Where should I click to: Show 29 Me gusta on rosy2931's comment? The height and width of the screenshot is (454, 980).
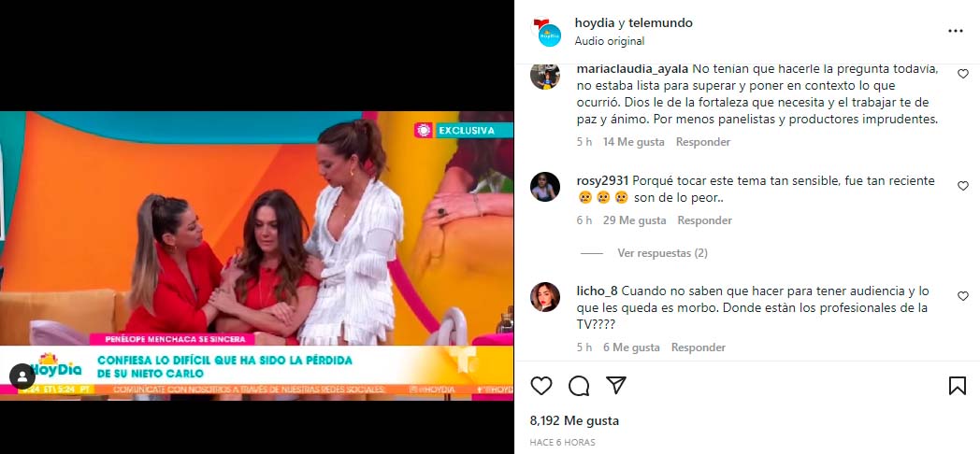(634, 220)
